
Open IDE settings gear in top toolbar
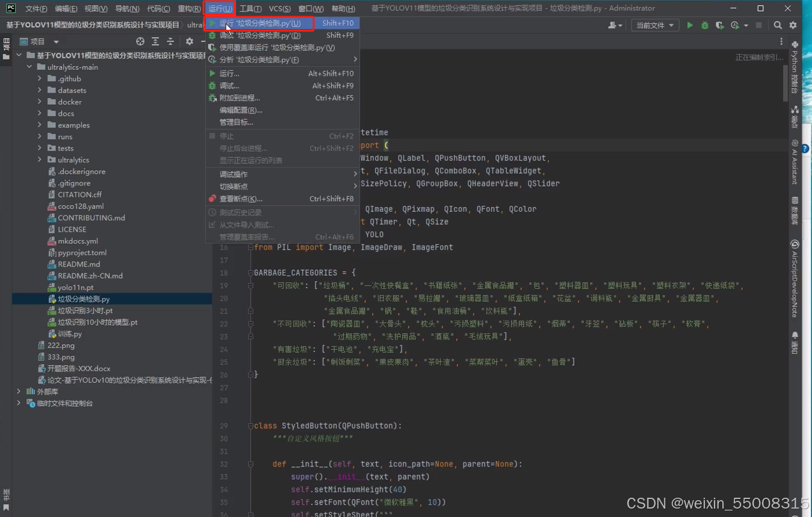[793, 25]
